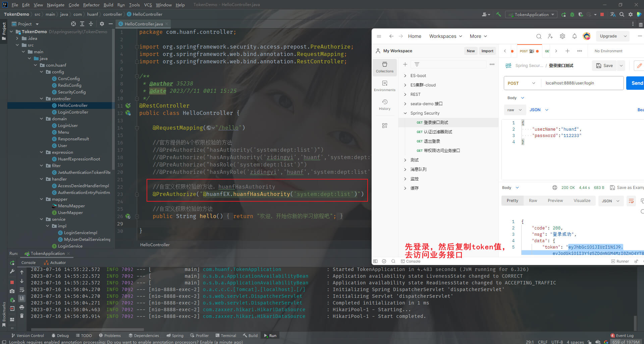Clear console with trash icon
This screenshot has height=344, width=644.
[x=22, y=316]
